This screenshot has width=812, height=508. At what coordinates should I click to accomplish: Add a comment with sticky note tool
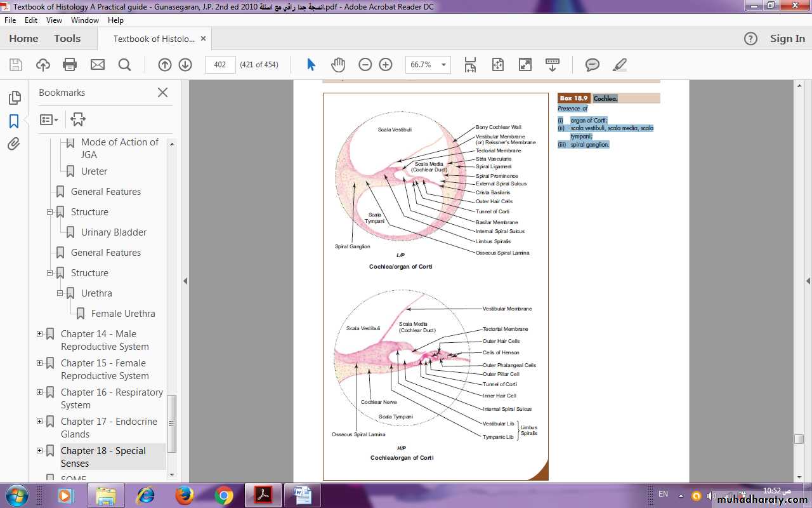coord(593,65)
